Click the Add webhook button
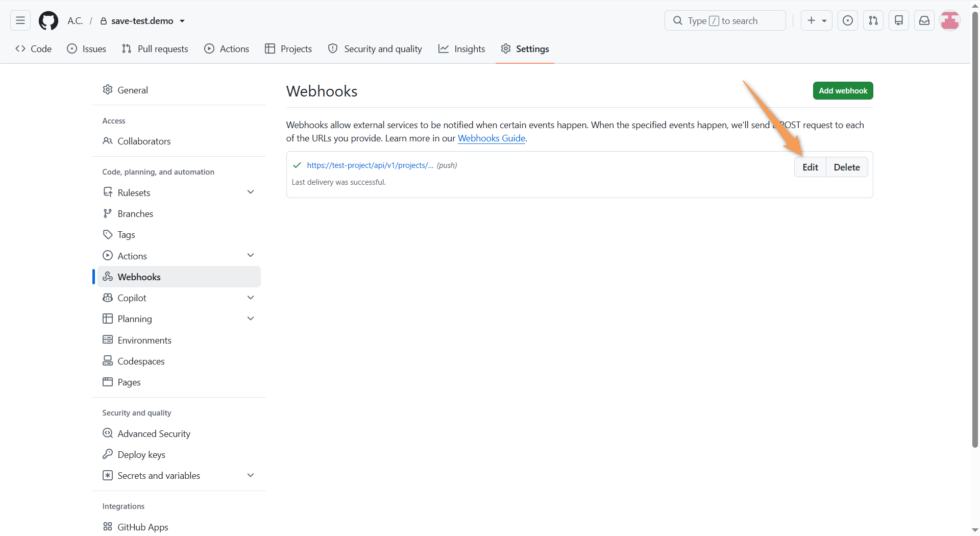This screenshot has height=536, width=980. (x=843, y=90)
